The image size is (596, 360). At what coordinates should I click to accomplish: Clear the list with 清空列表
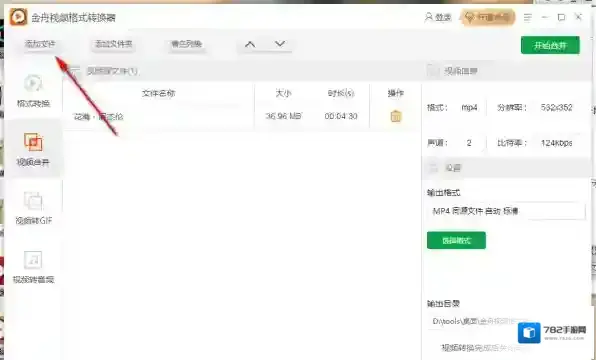(186, 44)
